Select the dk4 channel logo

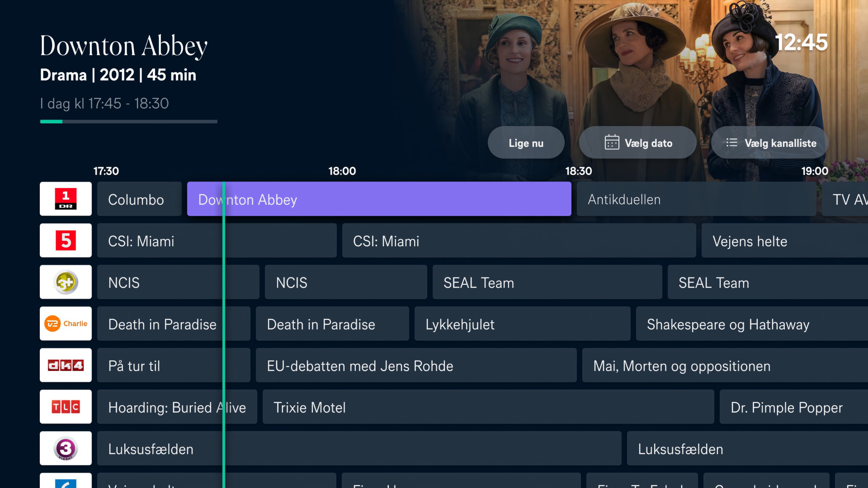[65, 365]
